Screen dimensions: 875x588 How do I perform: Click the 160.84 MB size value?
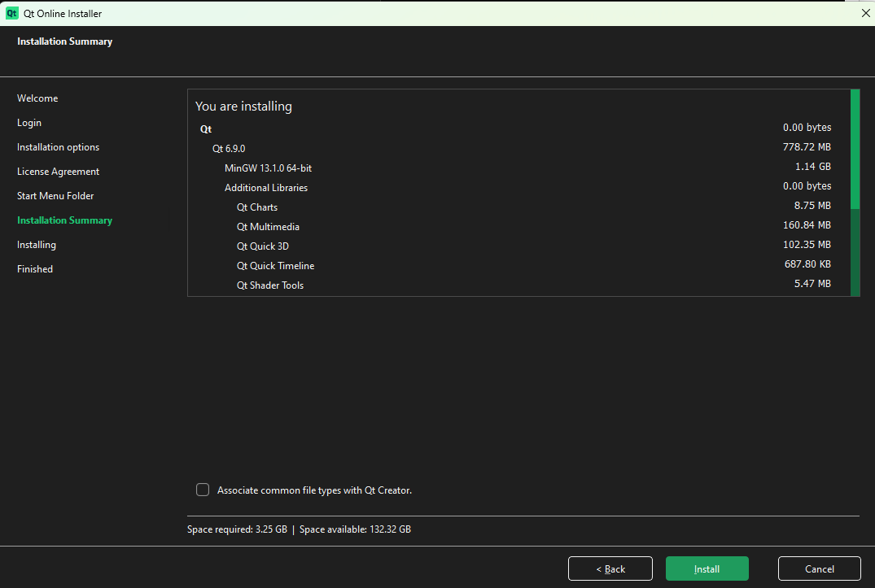point(807,225)
